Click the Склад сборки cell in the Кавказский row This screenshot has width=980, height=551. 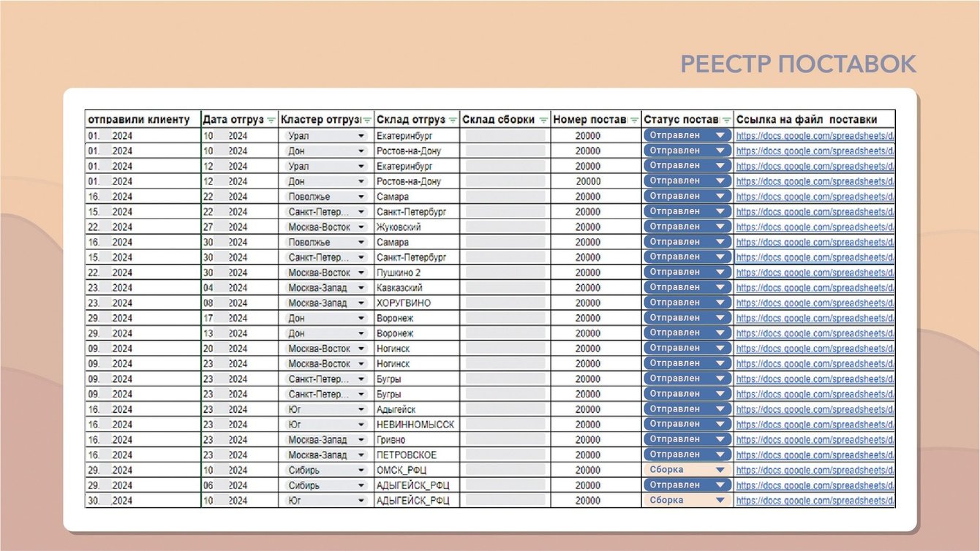505,288
